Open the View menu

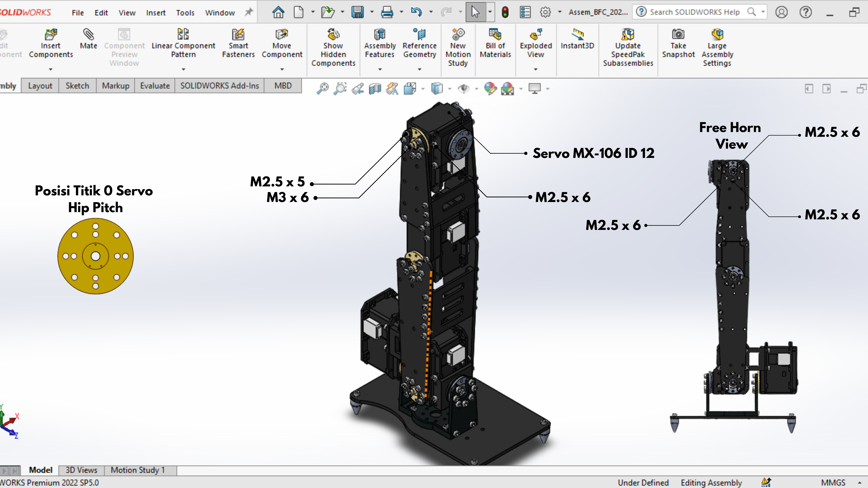coord(127,13)
